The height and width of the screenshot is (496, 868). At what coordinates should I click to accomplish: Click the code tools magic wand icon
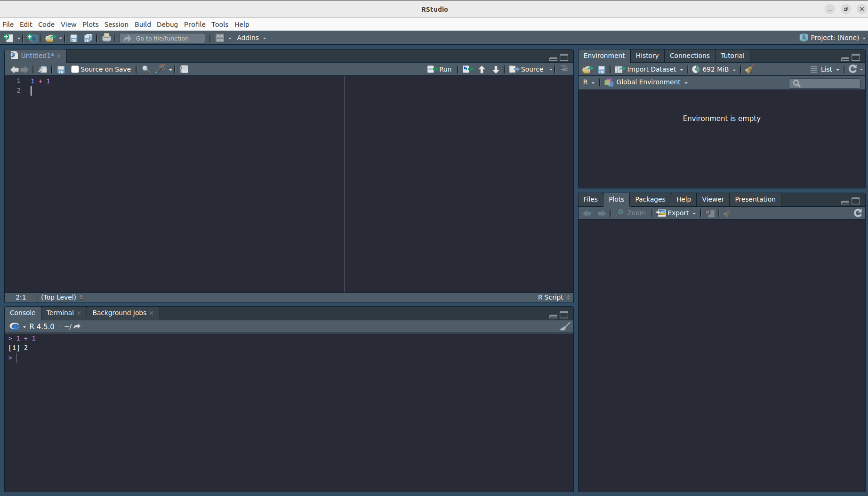tap(161, 69)
